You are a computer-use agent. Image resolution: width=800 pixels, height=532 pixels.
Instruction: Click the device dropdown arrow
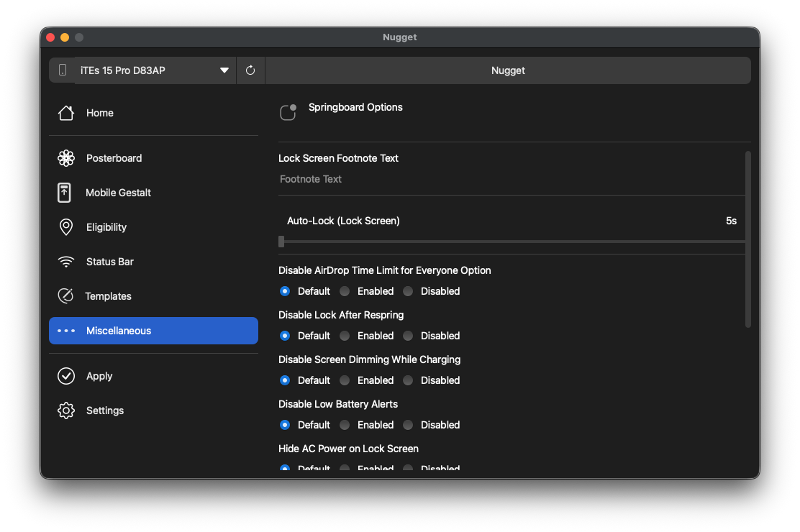(224, 70)
